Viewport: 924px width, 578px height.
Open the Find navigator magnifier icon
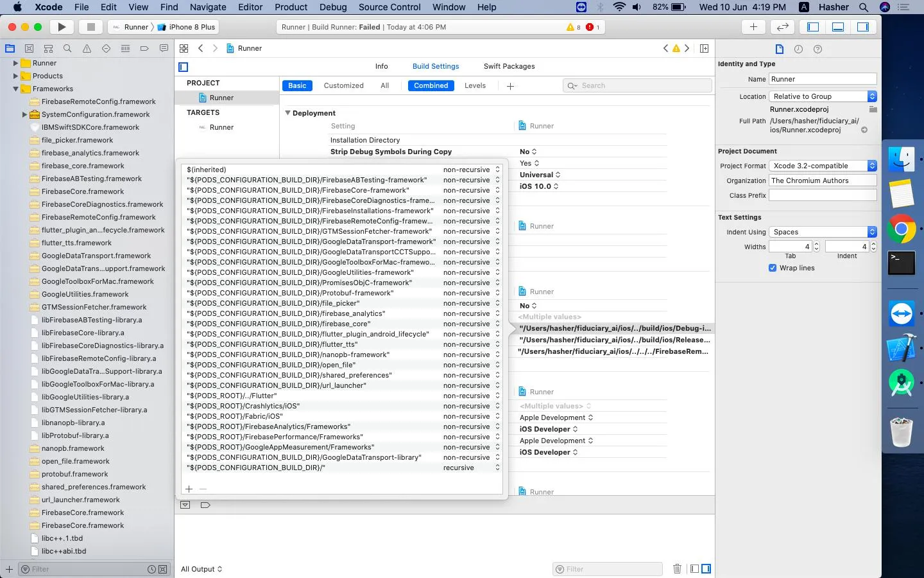tap(67, 49)
